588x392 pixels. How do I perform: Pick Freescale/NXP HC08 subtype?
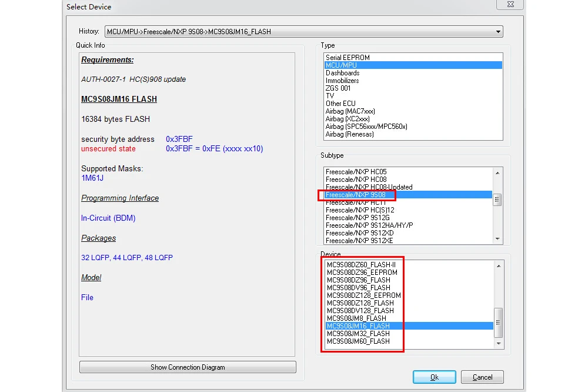click(409, 180)
